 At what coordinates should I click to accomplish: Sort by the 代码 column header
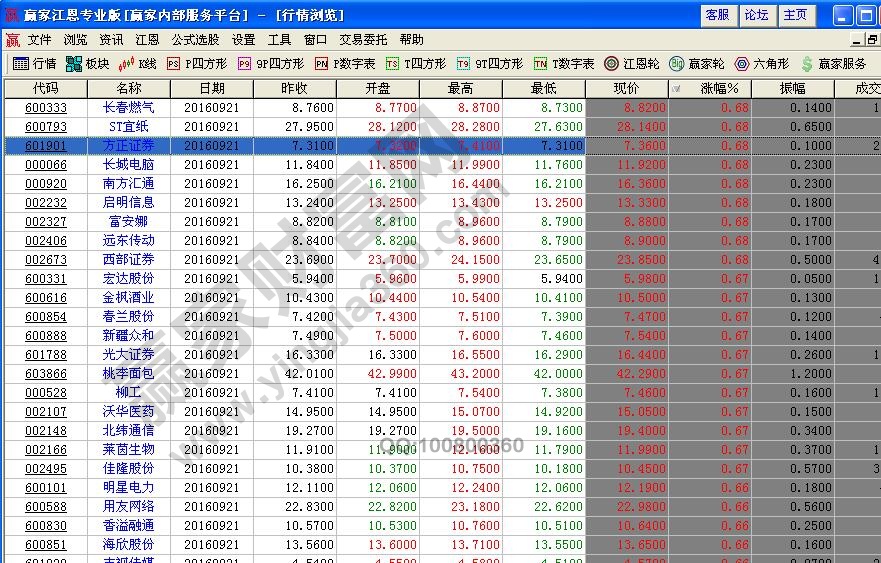[45, 88]
